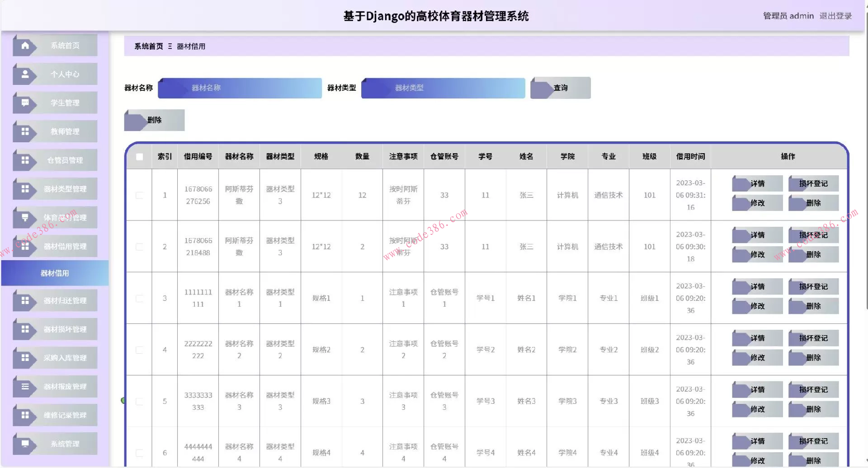Open 学生管理 menu in sidebar
This screenshot has height=468, width=868.
pos(55,103)
